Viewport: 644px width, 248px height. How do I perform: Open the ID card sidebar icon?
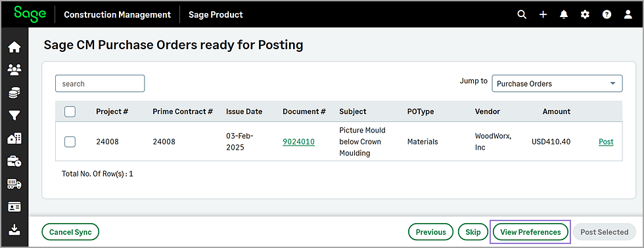(14, 207)
